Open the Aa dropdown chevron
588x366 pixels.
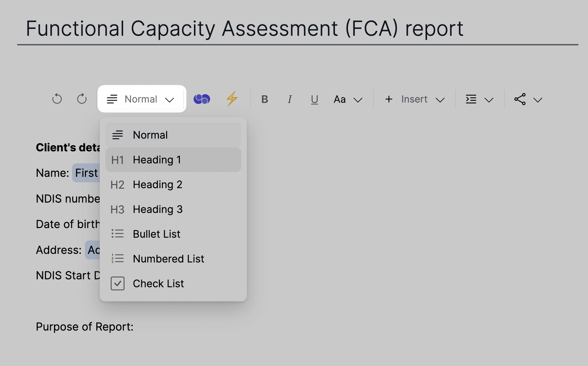[358, 100]
